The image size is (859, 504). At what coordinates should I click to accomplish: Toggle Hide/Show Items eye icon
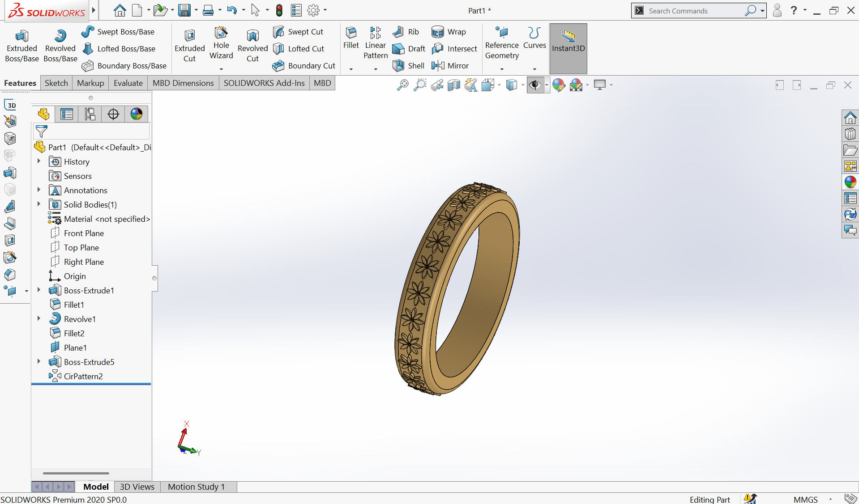click(x=534, y=85)
